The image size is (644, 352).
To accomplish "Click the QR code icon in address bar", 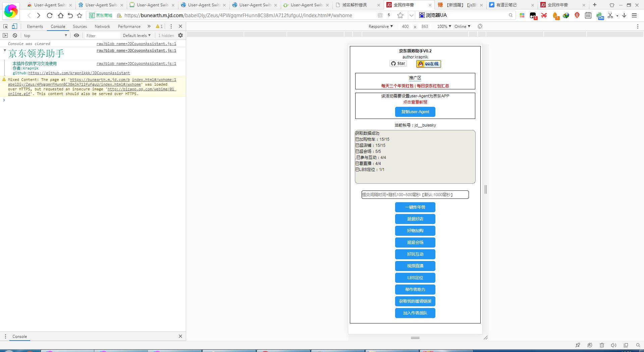I will click(x=380, y=15).
